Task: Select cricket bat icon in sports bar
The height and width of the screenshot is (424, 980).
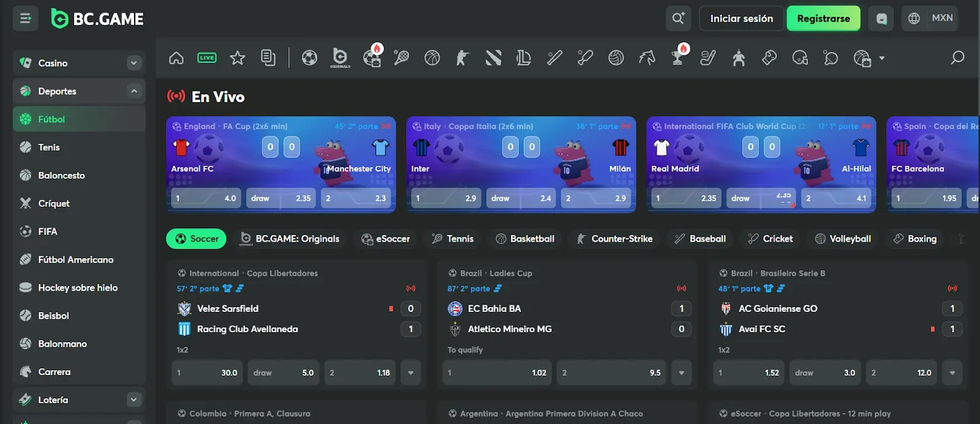Action: (x=586, y=58)
